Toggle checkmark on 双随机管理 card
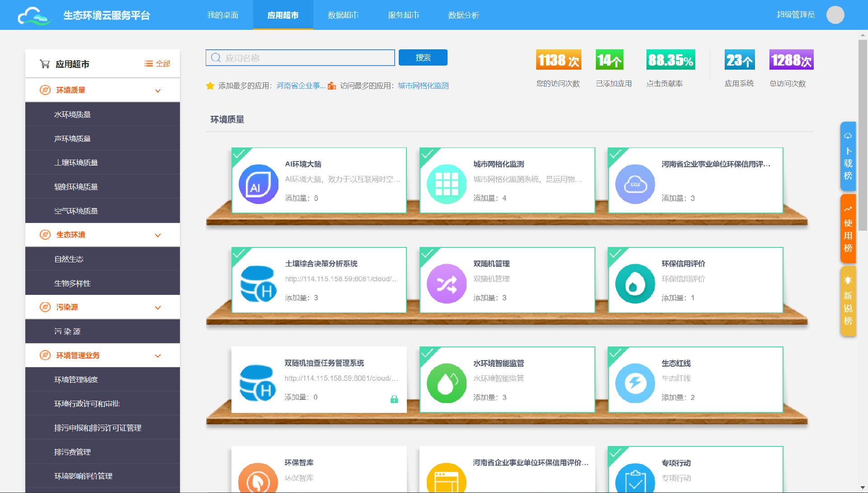The image size is (868, 493). (x=426, y=254)
